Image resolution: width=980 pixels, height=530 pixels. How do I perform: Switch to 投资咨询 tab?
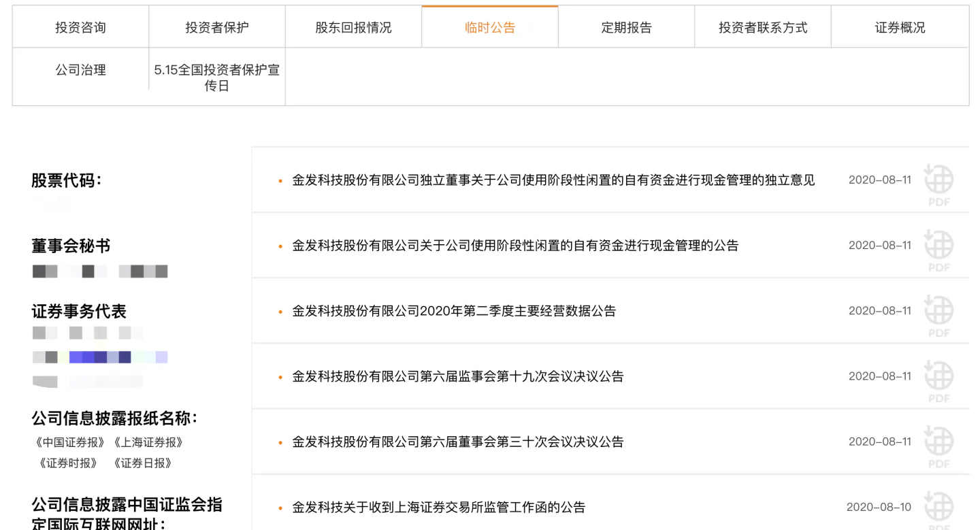click(x=80, y=27)
